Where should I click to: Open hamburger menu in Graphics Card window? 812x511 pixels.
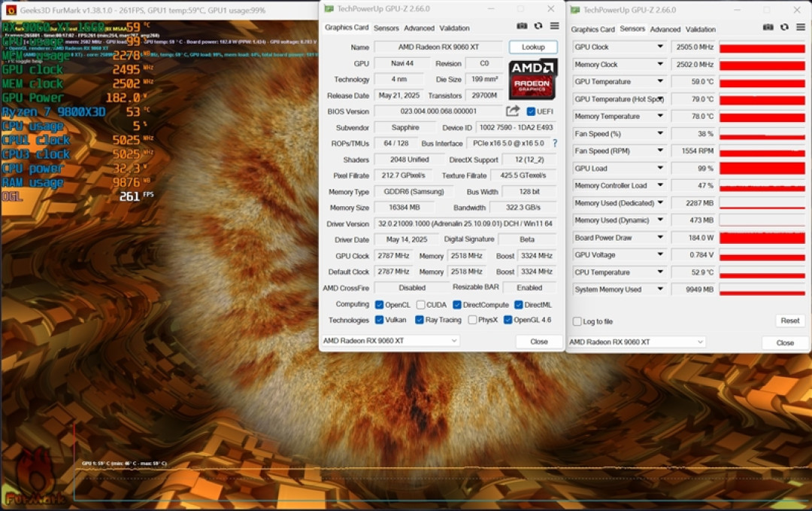pyautogui.click(x=555, y=26)
